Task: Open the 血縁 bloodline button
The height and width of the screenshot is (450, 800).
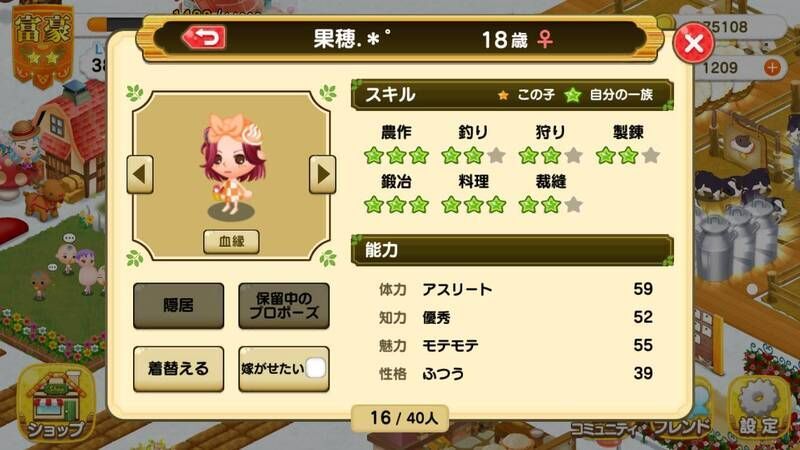Action: 231,241
